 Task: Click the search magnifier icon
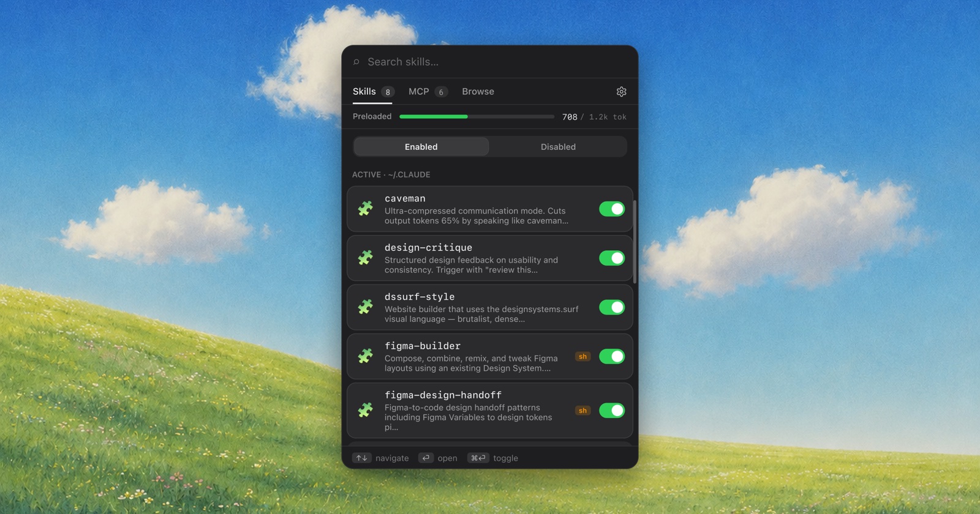pyautogui.click(x=356, y=62)
